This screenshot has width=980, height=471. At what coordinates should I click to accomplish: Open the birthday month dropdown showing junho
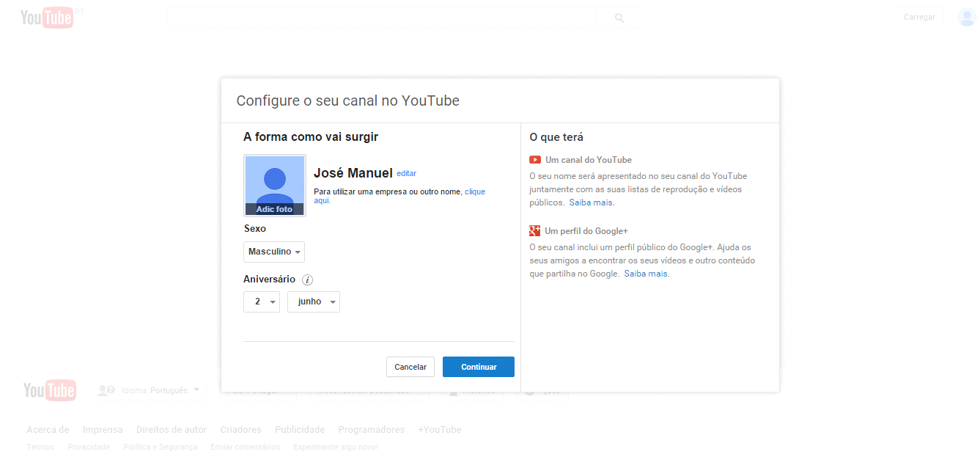[x=314, y=302]
